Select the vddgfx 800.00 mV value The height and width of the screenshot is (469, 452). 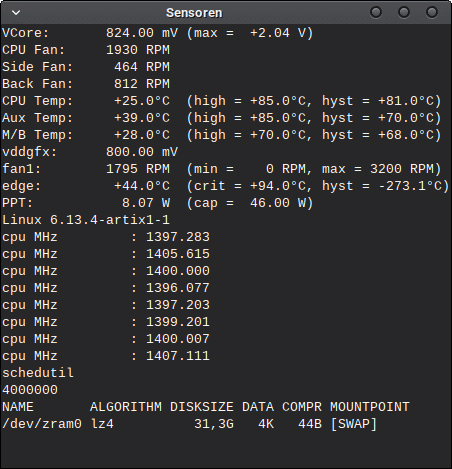click(142, 152)
